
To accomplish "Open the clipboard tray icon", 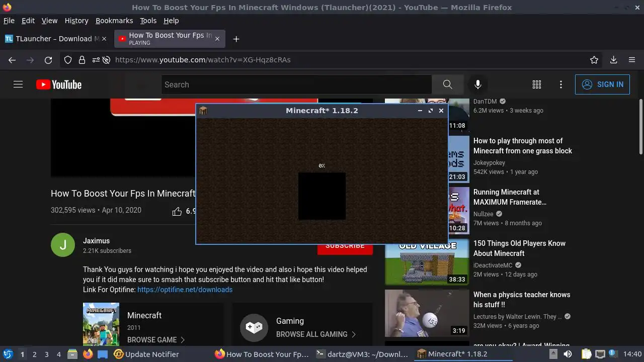I will (x=586, y=354).
